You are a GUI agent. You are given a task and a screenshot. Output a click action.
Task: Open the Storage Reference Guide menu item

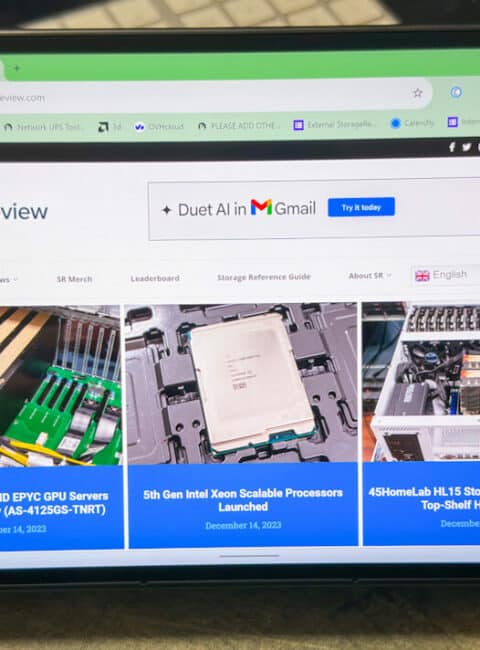[264, 277]
